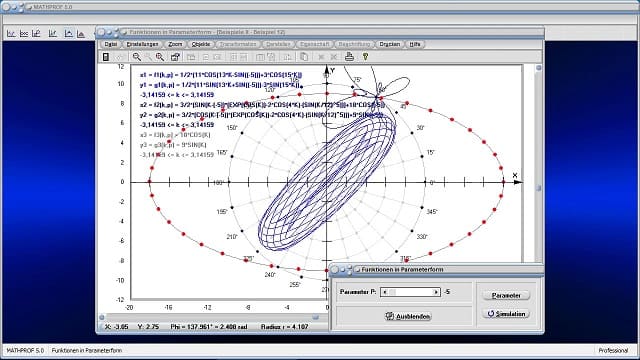Screen dimensions: 640x360
Task: Click the zoom-in magnifier with the plus sign
Action: [160, 57]
